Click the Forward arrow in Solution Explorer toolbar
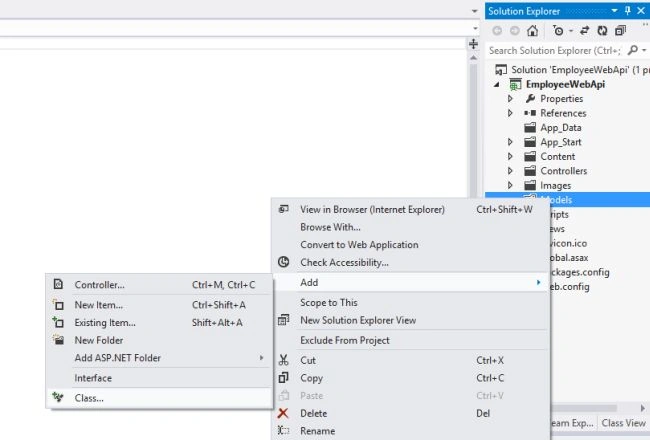Viewport: 650px width, 440px height. click(x=514, y=30)
